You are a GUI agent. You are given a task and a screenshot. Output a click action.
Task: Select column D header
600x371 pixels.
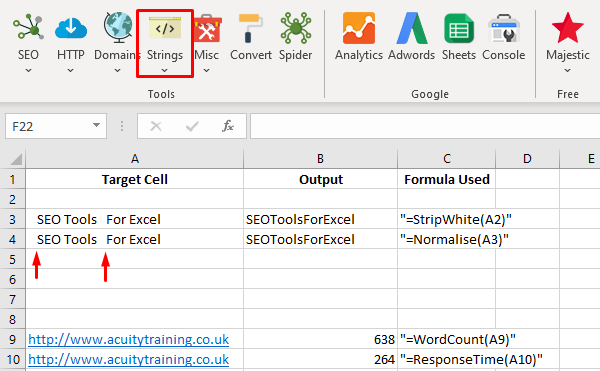[527, 159]
